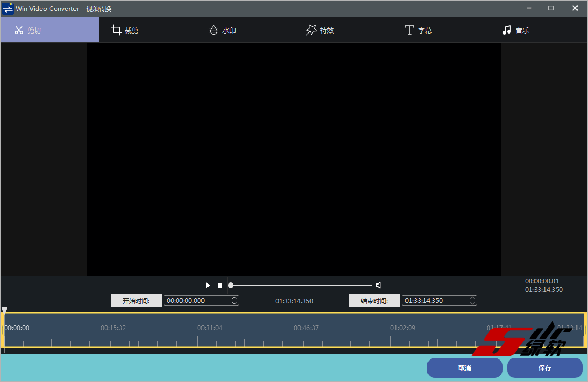Decrease start time with the down arrow

(234, 303)
